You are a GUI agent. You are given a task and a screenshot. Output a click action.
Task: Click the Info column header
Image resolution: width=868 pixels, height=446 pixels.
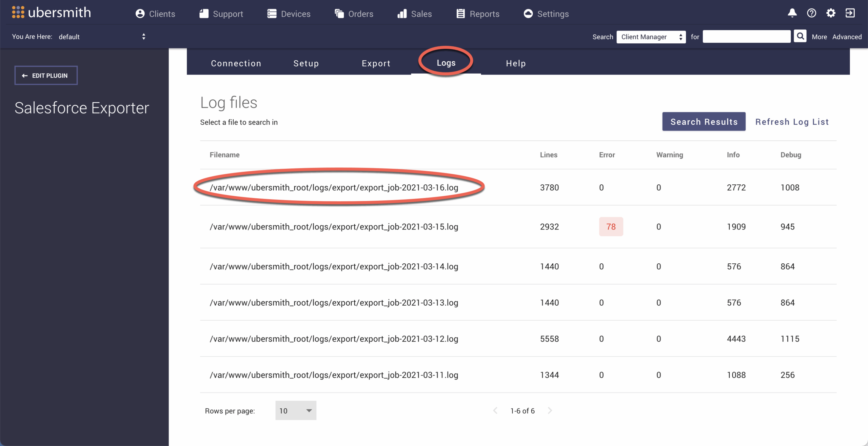click(x=733, y=155)
